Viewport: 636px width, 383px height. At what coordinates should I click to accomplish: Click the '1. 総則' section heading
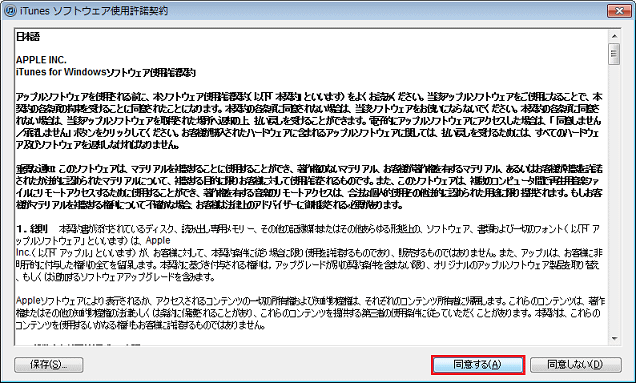(x=32, y=229)
